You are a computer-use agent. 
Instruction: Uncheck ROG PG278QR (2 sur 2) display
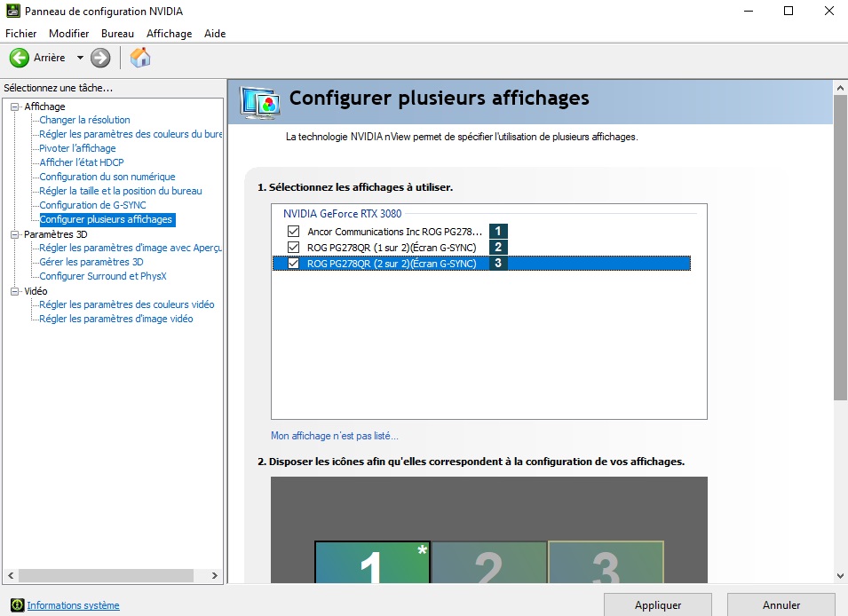click(x=293, y=264)
